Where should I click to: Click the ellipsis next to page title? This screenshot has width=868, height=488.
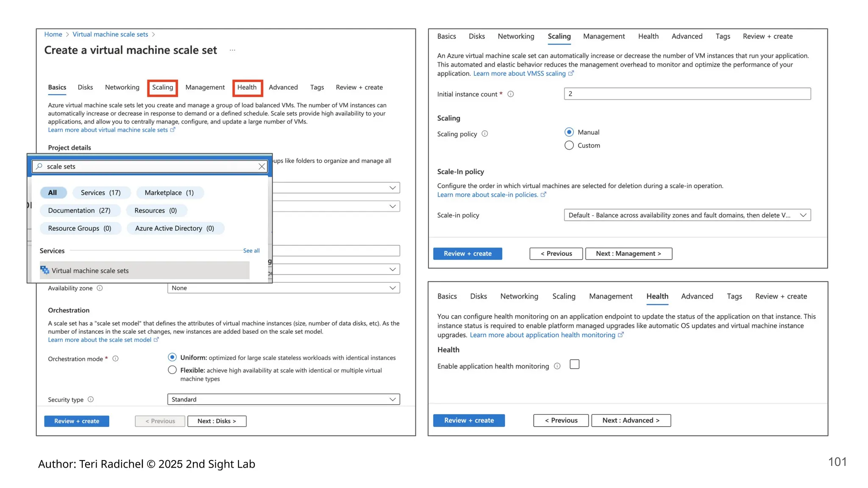(232, 50)
